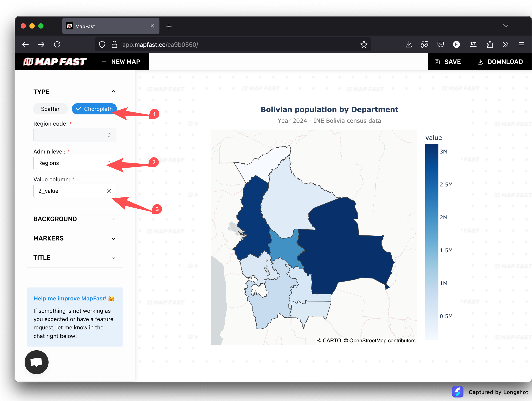Click the MapFast logo
This screenshot has height=401, width=532.
pos(55,62)
